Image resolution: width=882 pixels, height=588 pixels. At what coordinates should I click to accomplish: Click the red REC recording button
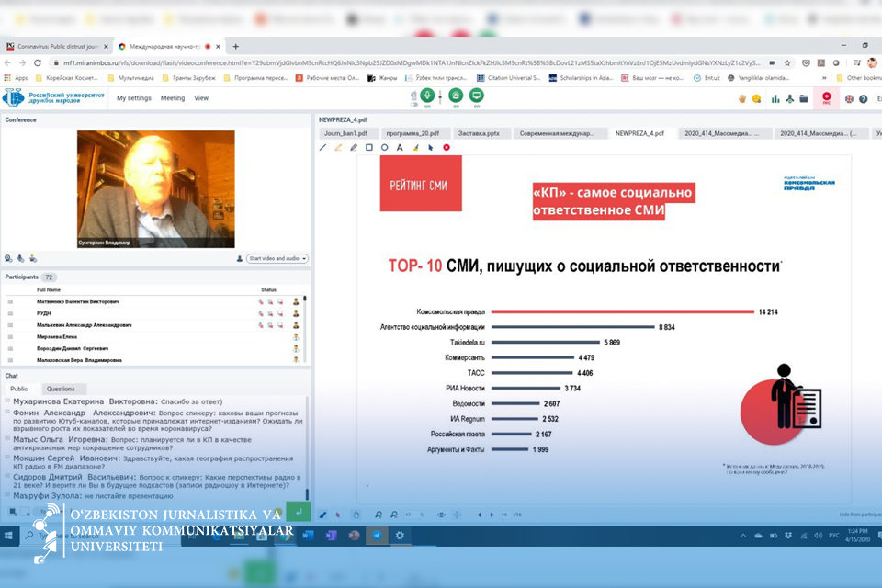[826, 98]
